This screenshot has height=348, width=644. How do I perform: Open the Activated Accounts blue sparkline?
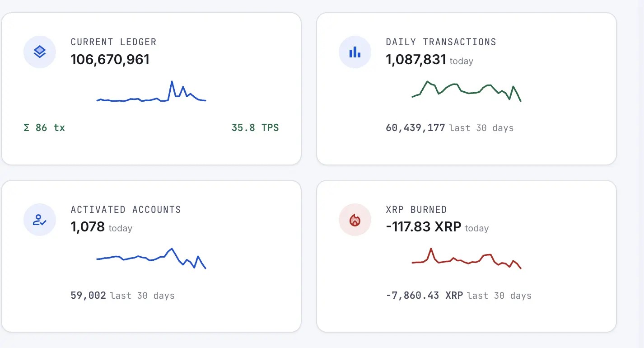[x=151, y=259]
